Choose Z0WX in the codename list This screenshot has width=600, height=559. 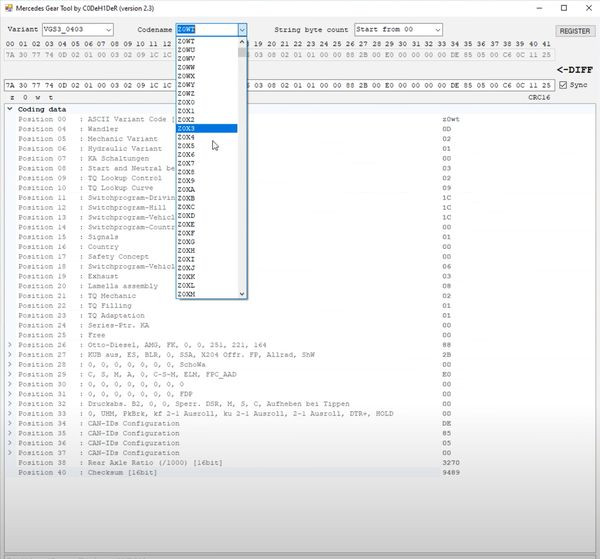(187, 76)
